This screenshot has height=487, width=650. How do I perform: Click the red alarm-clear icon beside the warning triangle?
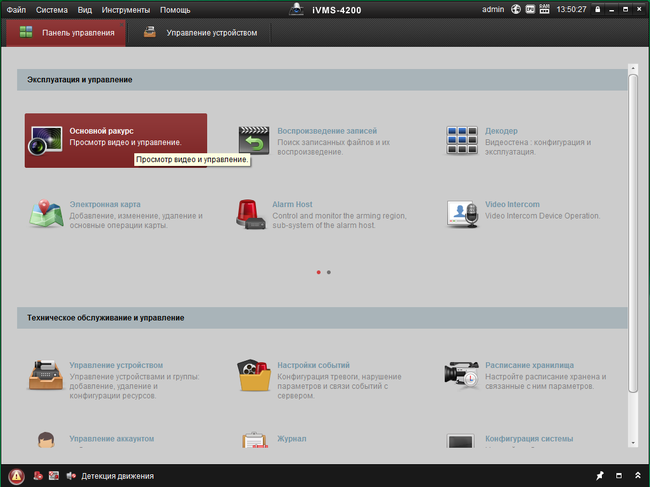(38, 476)
